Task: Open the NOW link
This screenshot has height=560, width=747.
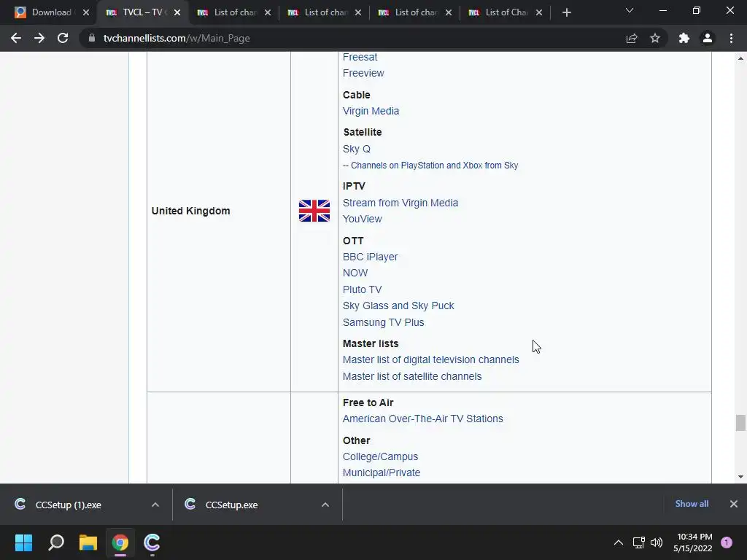Action: point(355,273)
